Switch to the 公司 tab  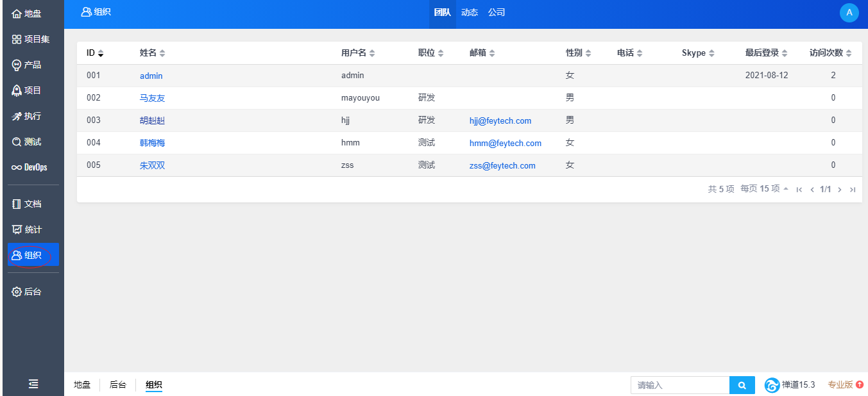point(497,13)
